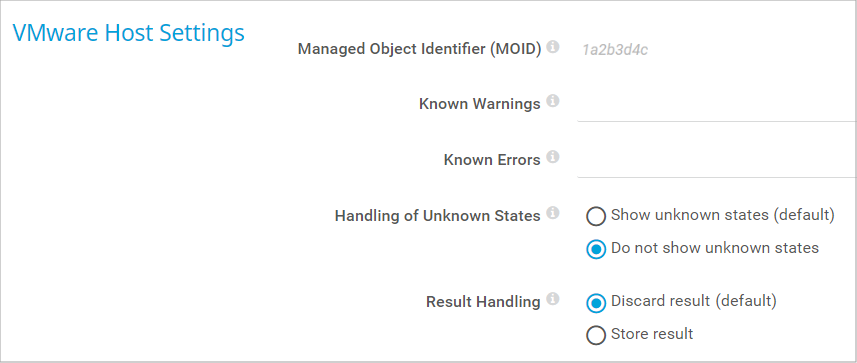Click the 'Show unknown states (default)' option text
857x363 pixels.
point(723,215)
